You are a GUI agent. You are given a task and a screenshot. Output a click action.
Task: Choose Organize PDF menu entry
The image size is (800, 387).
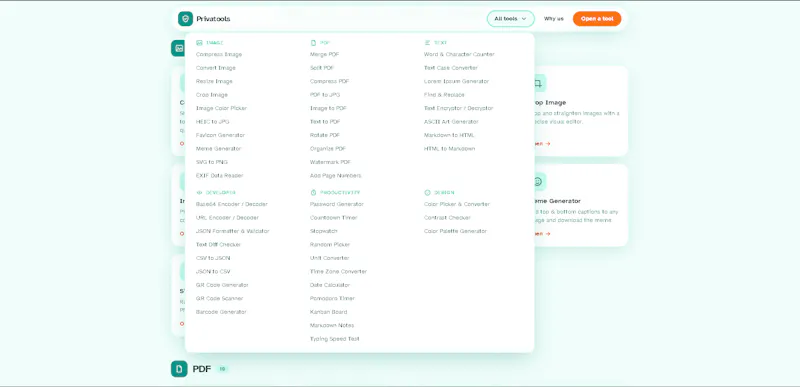coord(328,149)
